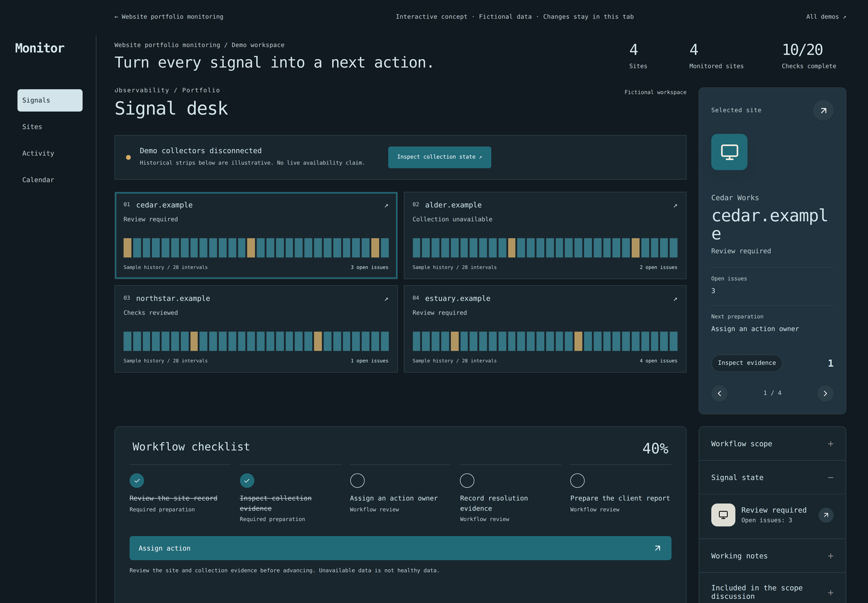Click the Monitor logo
868x603 pixels.
coord(40,48)
